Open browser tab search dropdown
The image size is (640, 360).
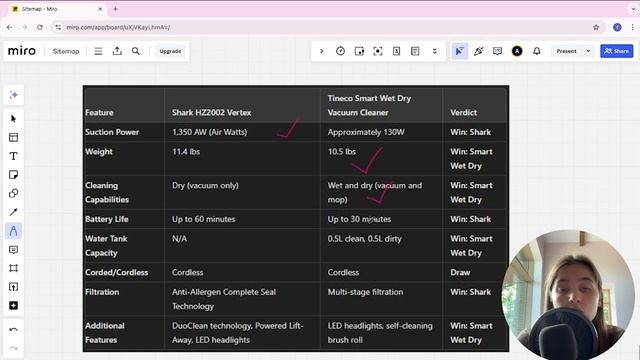633,9
